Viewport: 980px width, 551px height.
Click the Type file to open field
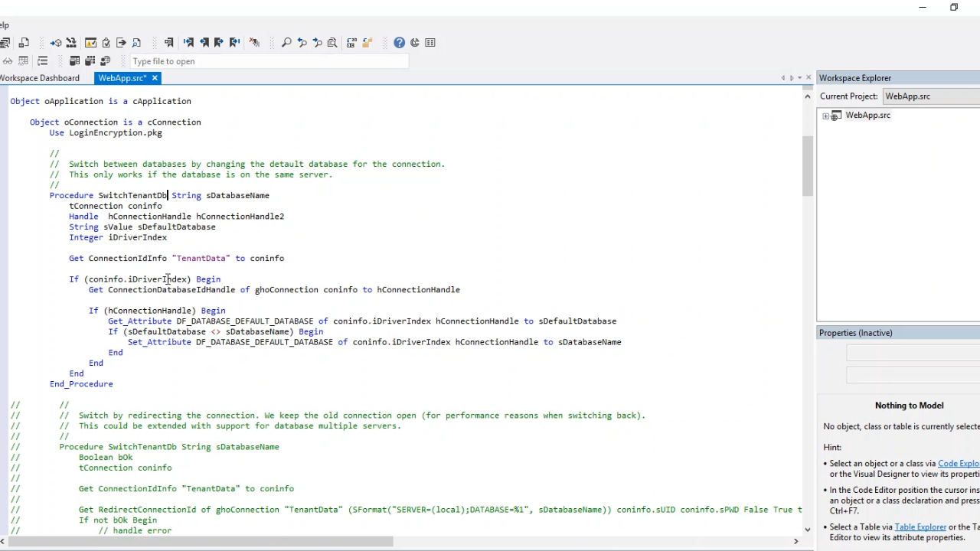pyautogui.click(x=268, y=61)
